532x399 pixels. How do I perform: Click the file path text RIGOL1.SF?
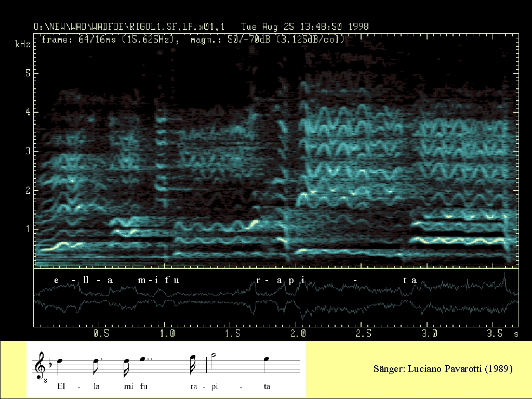tap(154, 26)
